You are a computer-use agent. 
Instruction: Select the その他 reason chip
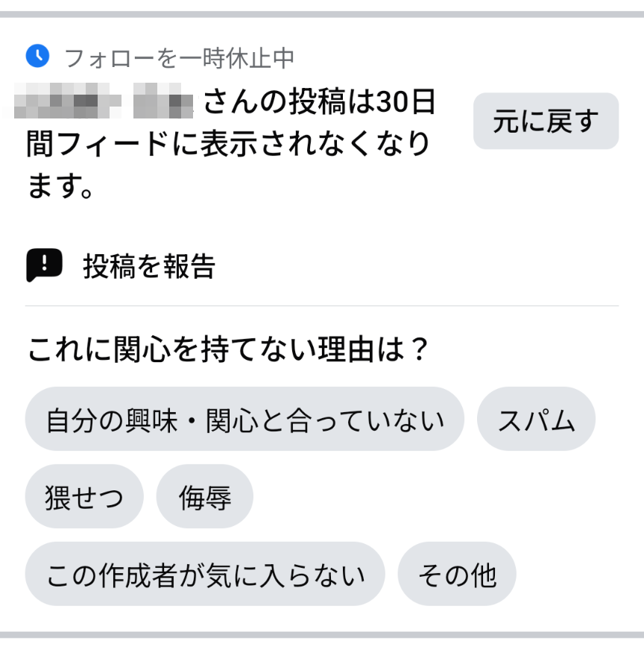tap(457, 575)
